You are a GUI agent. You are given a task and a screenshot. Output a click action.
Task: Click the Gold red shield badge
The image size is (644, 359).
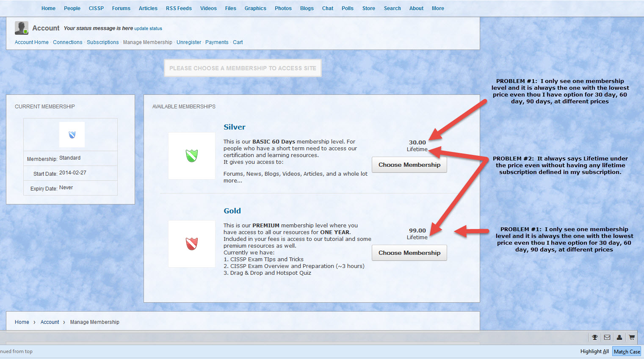(x=192, y=244)
